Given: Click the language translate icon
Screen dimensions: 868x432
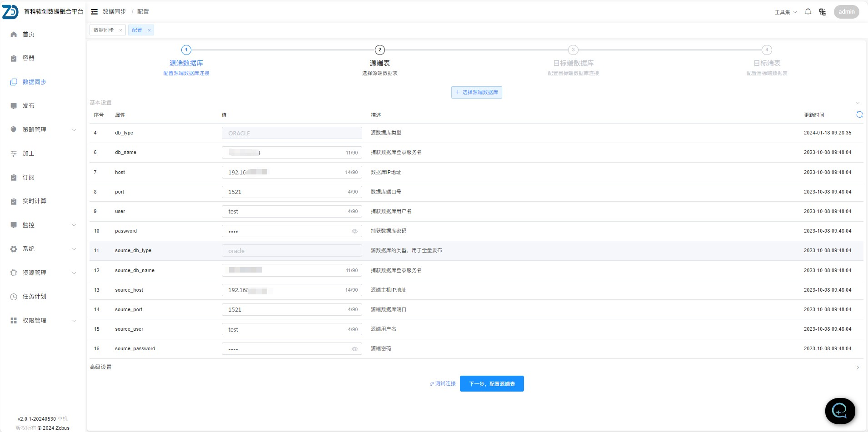Looking at the screenshot, I should 823,12.
